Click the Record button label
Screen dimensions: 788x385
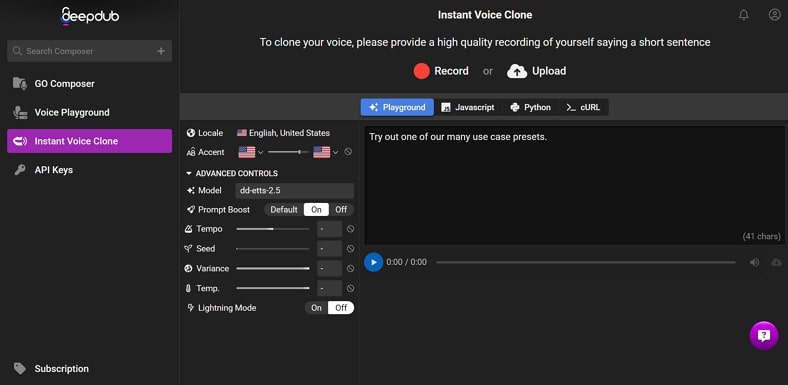point(451,71)
